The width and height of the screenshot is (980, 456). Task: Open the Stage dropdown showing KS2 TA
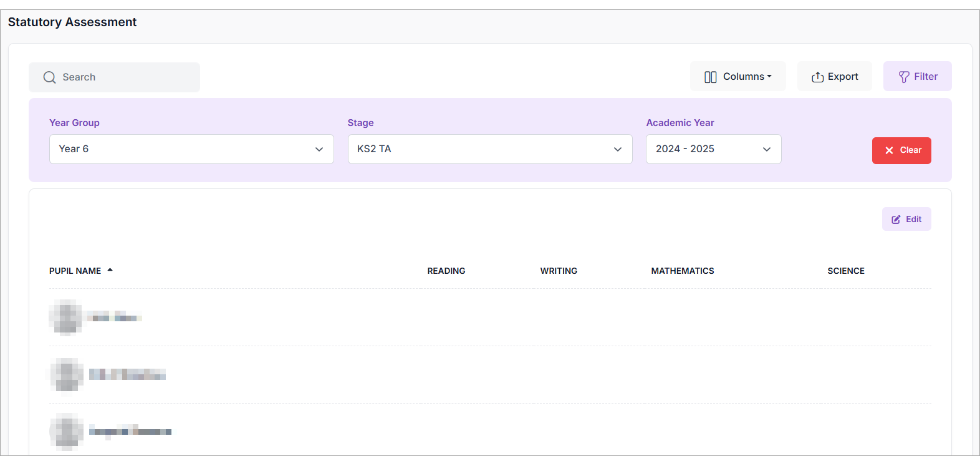[489, 149]
